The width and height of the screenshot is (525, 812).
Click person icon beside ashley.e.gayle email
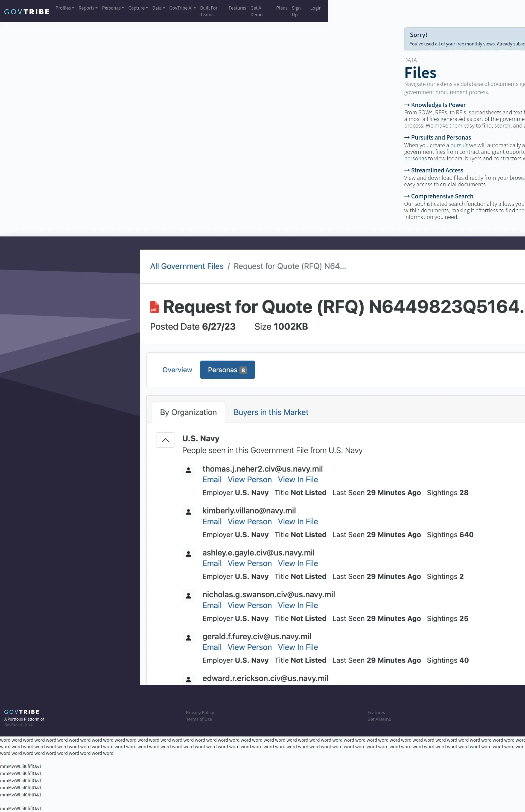[188, 554]
